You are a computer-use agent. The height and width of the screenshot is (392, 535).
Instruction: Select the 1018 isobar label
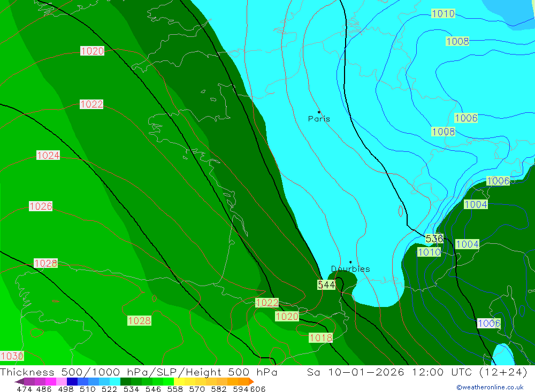pos(320,338)
